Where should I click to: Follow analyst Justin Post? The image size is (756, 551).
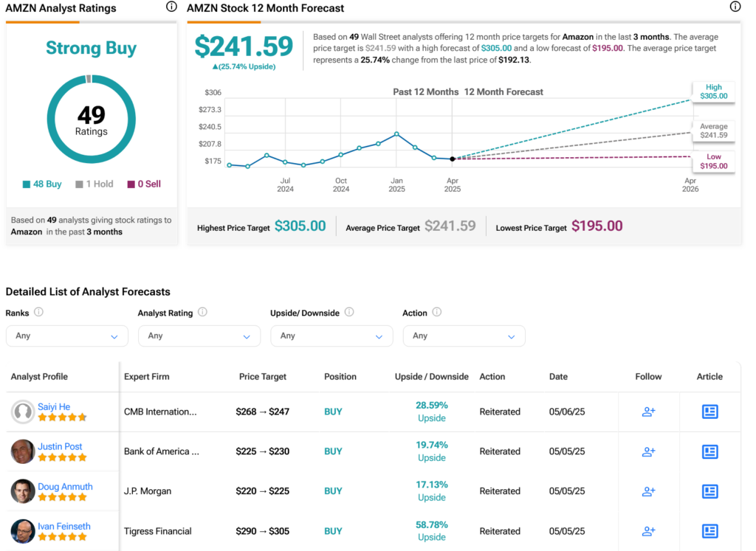[648, 451]
